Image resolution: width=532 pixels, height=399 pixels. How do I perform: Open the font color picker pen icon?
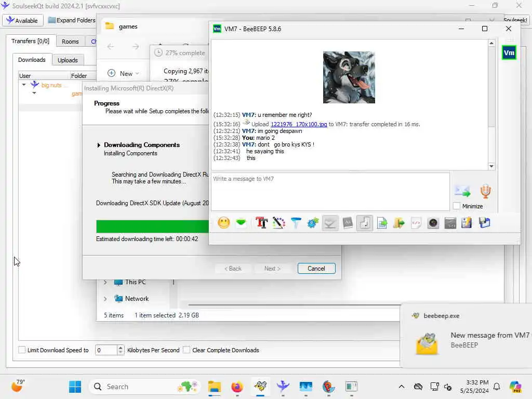pos(278,223)
